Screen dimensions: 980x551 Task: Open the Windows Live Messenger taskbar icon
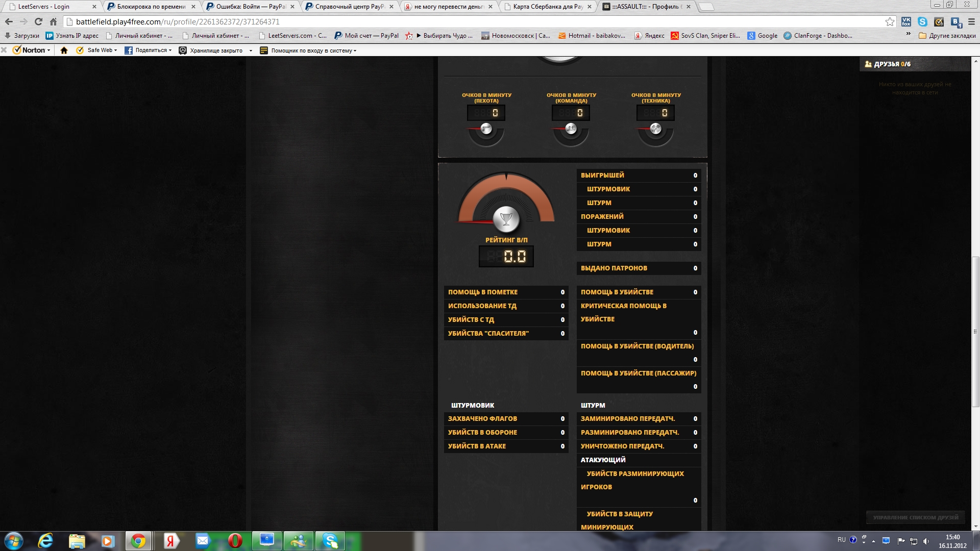299,541
